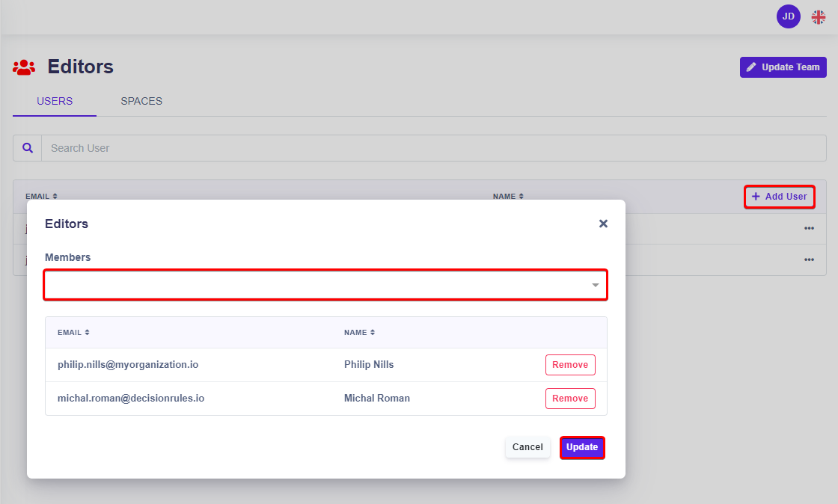Screen dimensions: 838x504
Task: Expand the Members dropdown arrow
Action: pos(595,286)
